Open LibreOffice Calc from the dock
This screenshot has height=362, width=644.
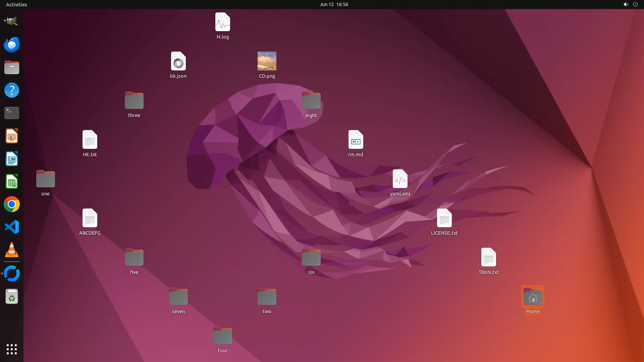(11, 181)
